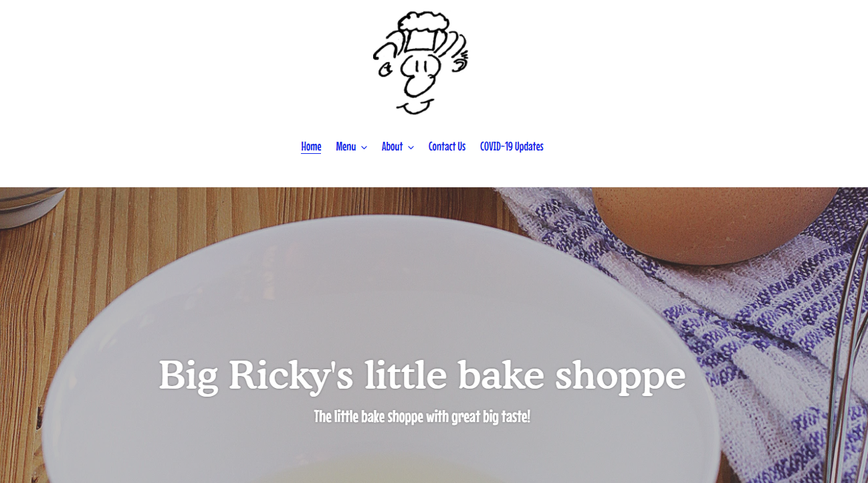
Task: Click the "Big Ricky's little bake shoppe" heading
Action: [422, 375]
